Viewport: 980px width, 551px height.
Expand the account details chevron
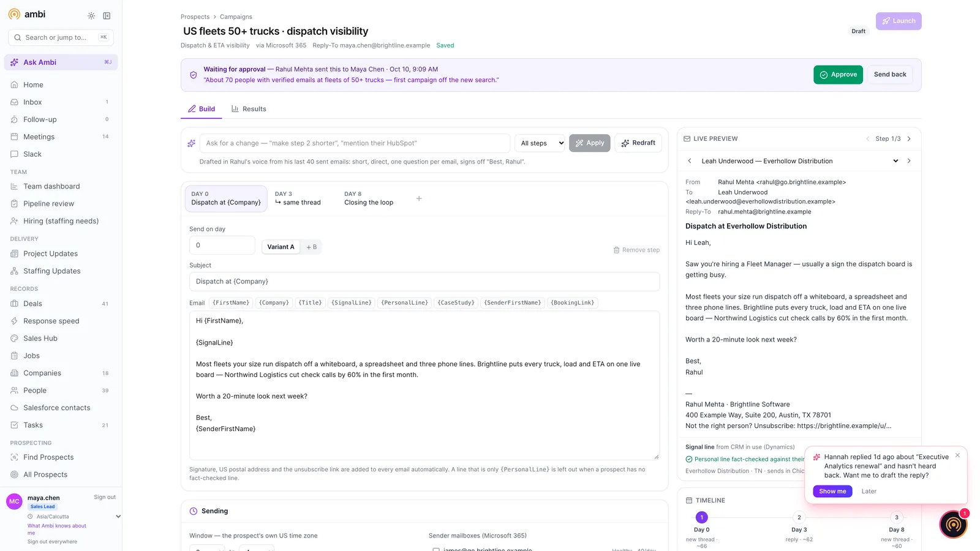pos(118,517)
